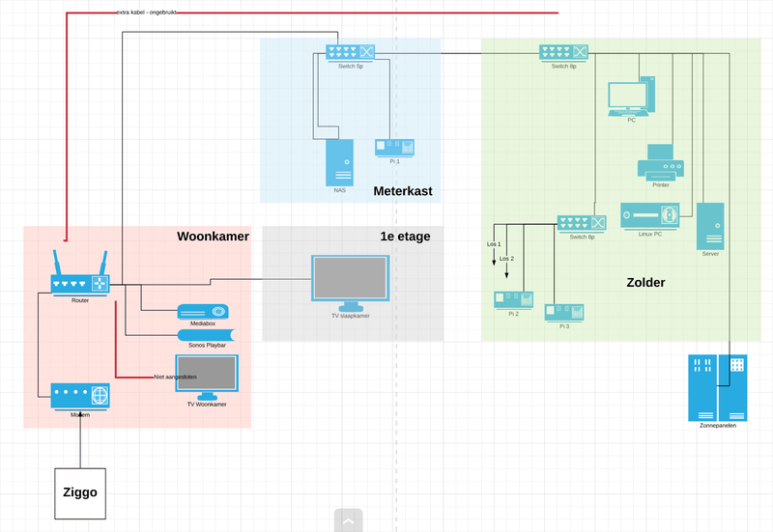Screen dimensions: 773x532
Task: Click the Sonos Playbar shape
Action: (206, 335)
